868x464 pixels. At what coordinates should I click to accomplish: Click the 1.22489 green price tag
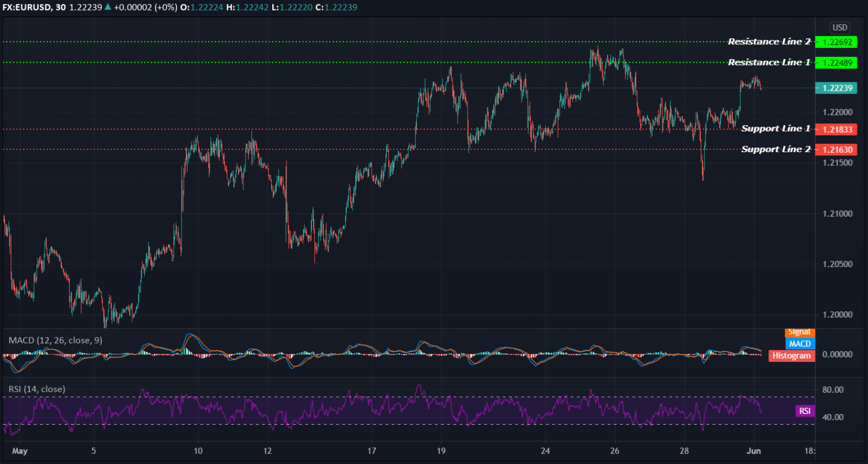[836, 63]
